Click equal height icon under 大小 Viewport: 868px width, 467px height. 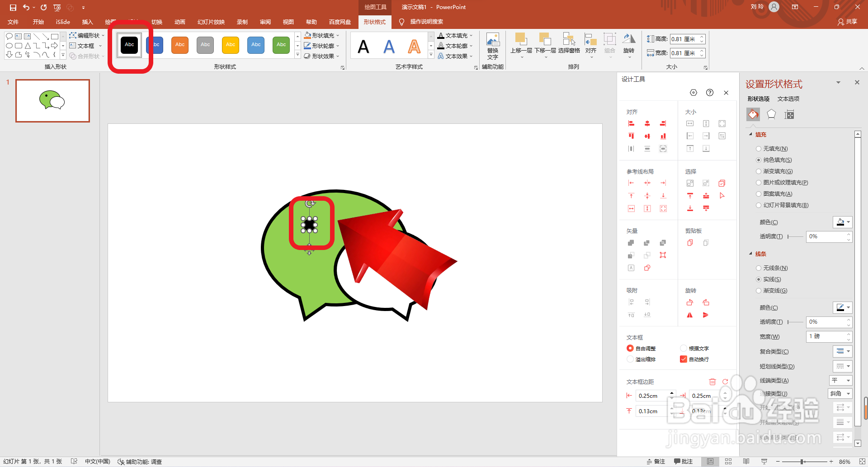coord(706,123)
